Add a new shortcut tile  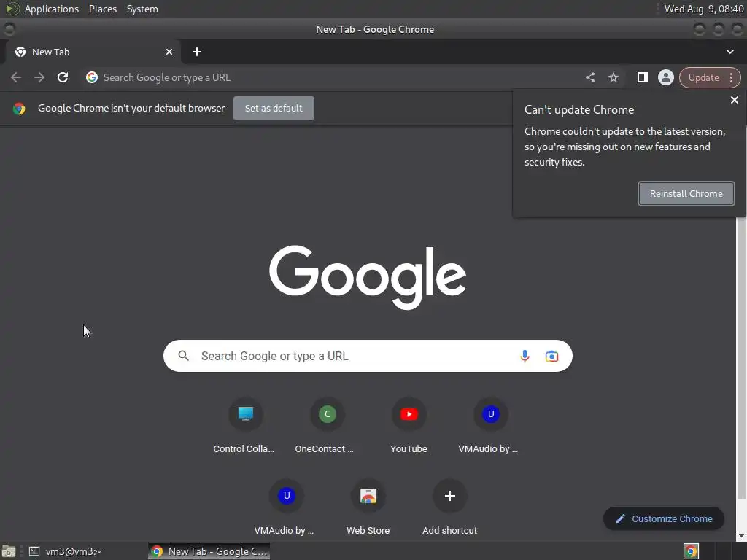coord(449,506)
